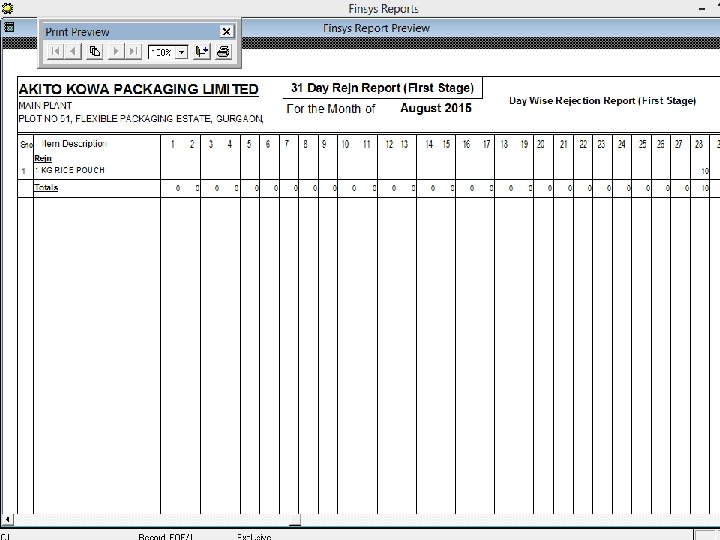
Task: Click the August 2015 month value
Action: pyautogui.click(x=436, y=108)
